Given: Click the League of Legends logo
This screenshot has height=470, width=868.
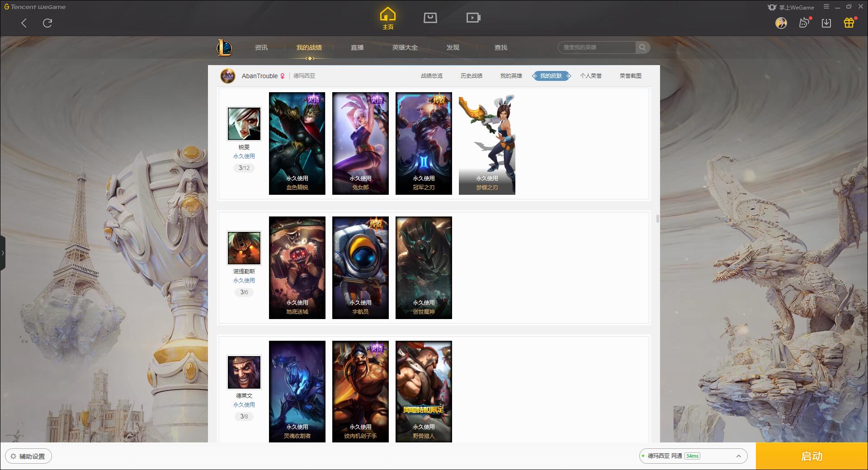Looking at the screenshot, I should click(x=224, y=47).
